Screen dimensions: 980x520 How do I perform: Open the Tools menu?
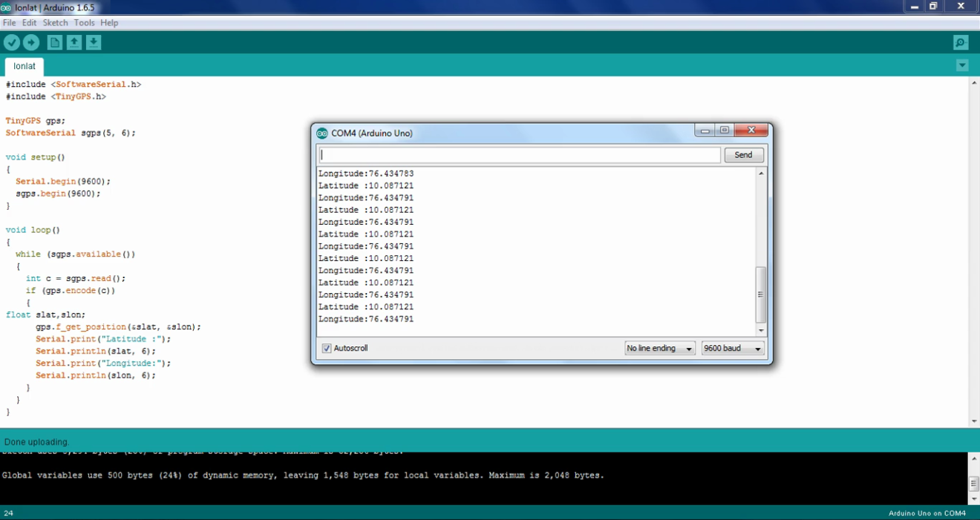click(x=84, y=23)
